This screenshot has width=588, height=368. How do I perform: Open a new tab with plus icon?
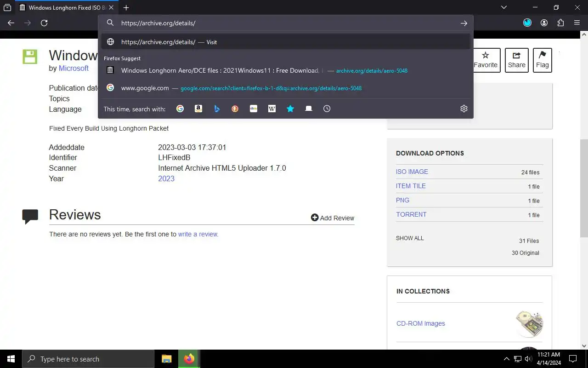coord(126,7)
